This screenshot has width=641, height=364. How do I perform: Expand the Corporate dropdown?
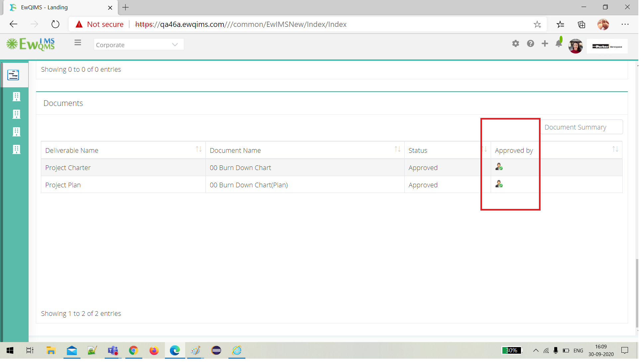139,45
